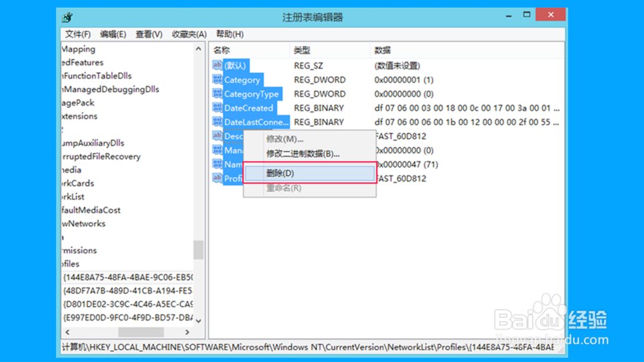The height and width of the screenshot is (362, 644).
Task: Select the {48DF7A7B-489D-41CB... tree key
Action: [128, 291]
